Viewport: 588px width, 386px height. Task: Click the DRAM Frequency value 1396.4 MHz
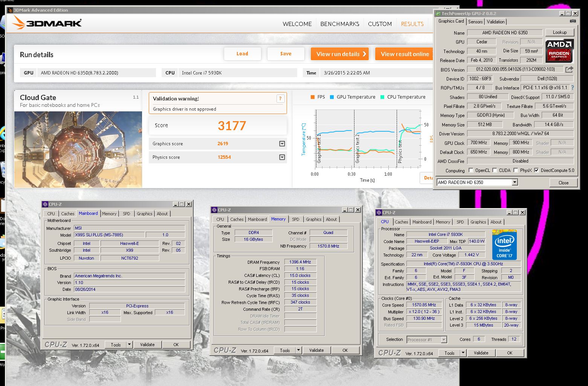(x=300, y=262)
